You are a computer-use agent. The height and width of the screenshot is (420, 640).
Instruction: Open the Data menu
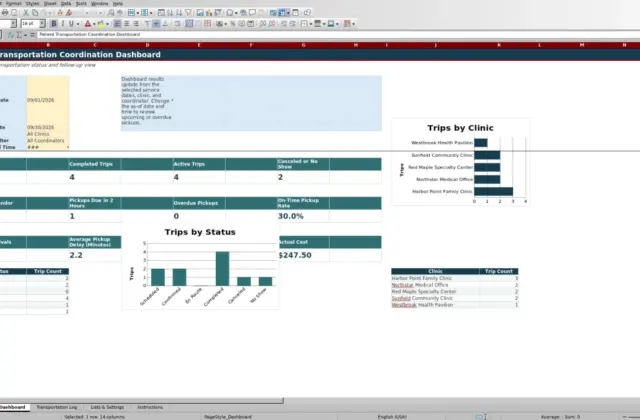point(66,3)
